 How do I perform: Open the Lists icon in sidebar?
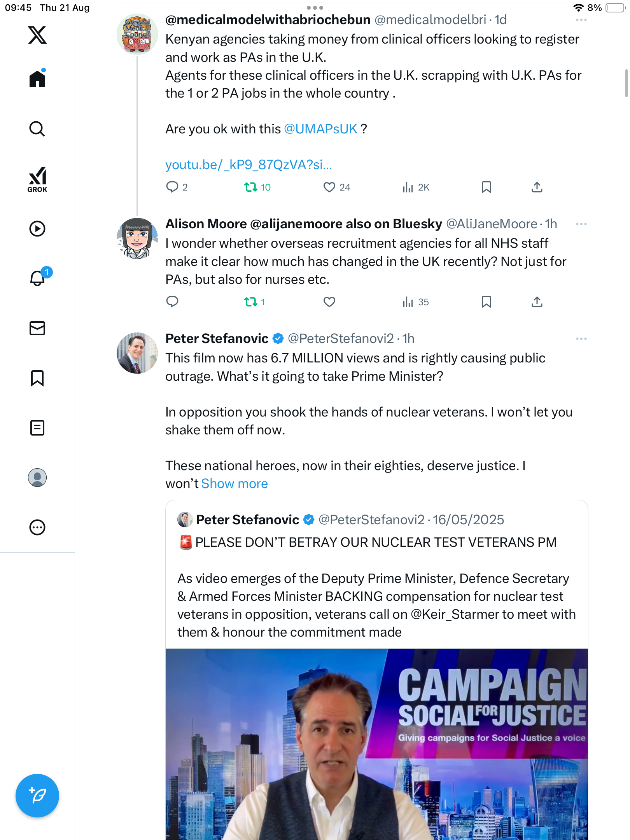click(x=37, y=428)
